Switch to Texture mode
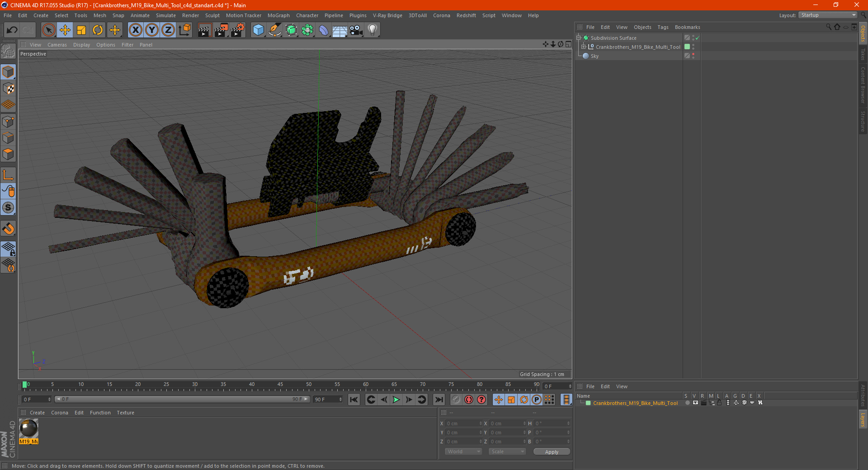Screen dimensions: 868x470 tap(8, 89)
